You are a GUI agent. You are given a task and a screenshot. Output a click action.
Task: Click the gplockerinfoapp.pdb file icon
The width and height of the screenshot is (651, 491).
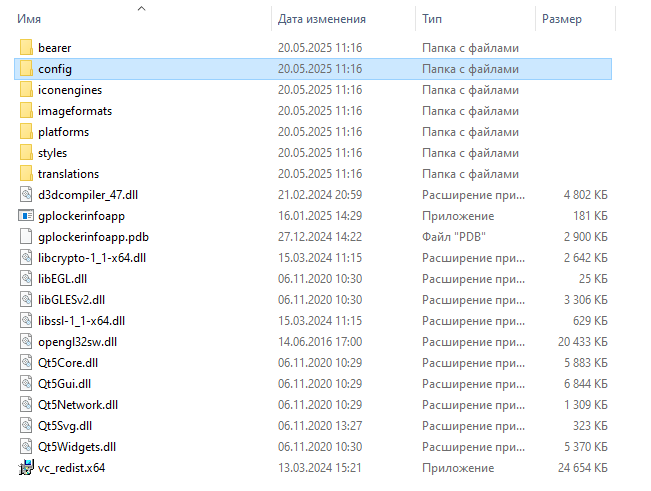point(26,237)
